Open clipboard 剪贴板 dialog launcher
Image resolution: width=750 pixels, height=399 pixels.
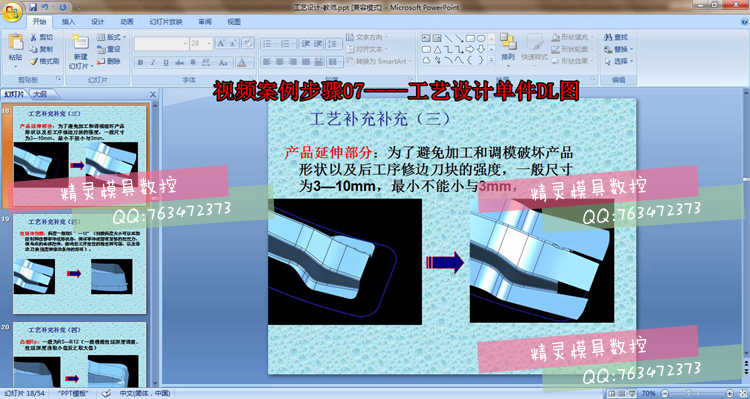59,79
